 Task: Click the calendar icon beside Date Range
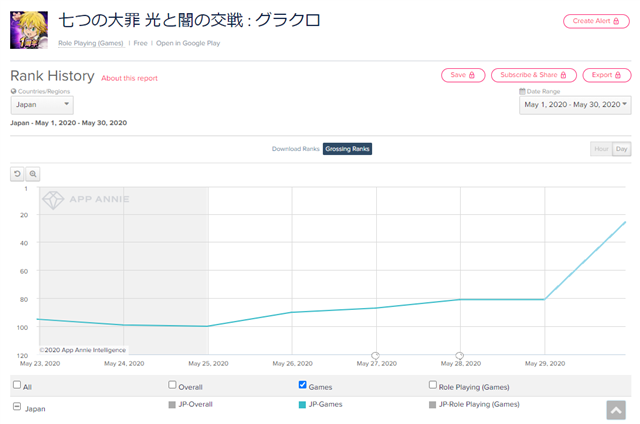click(x=522, y=91)
